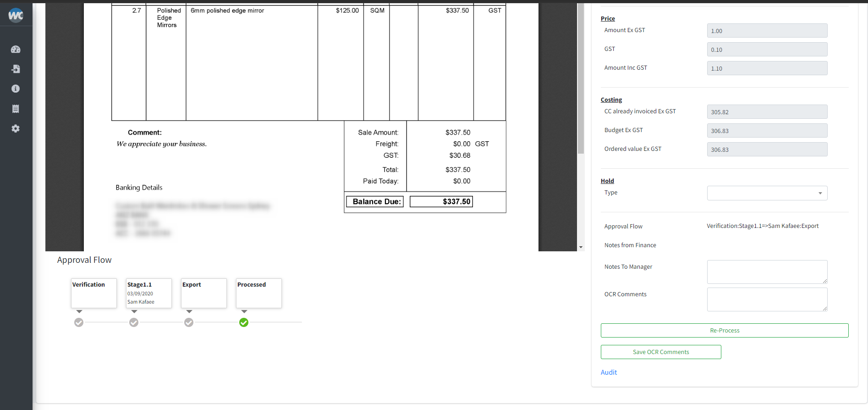The height and width of the screenshot is (410, 868).
Task: Click the 'We appreciate your business' comment
Action: (162, 144)
